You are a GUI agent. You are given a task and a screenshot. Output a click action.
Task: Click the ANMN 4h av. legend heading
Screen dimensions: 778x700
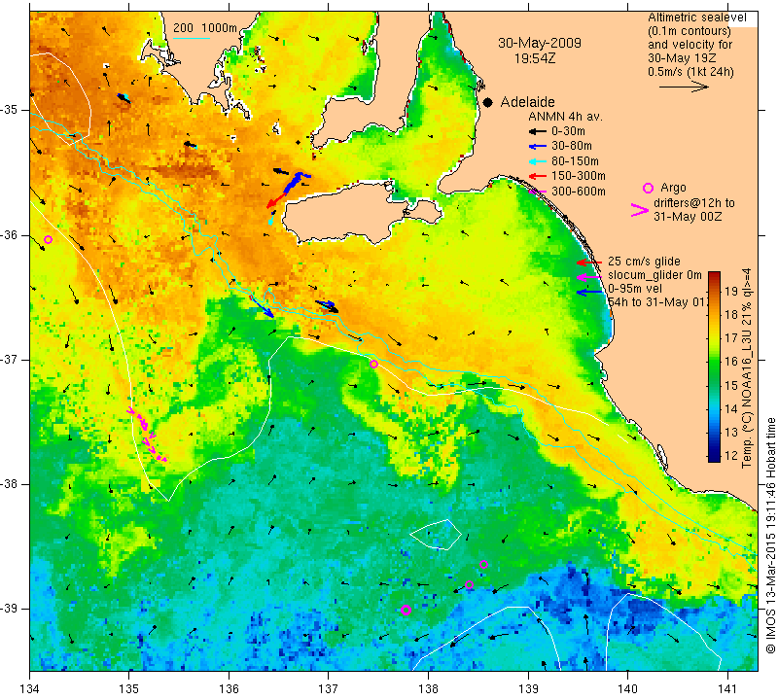(565, 117)
